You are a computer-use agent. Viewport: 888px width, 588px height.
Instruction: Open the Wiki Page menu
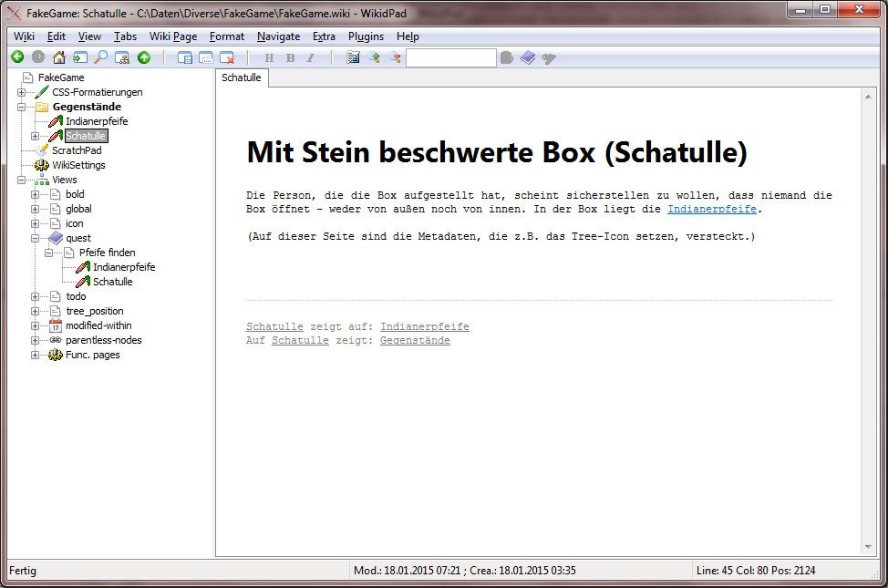point(172,36)
